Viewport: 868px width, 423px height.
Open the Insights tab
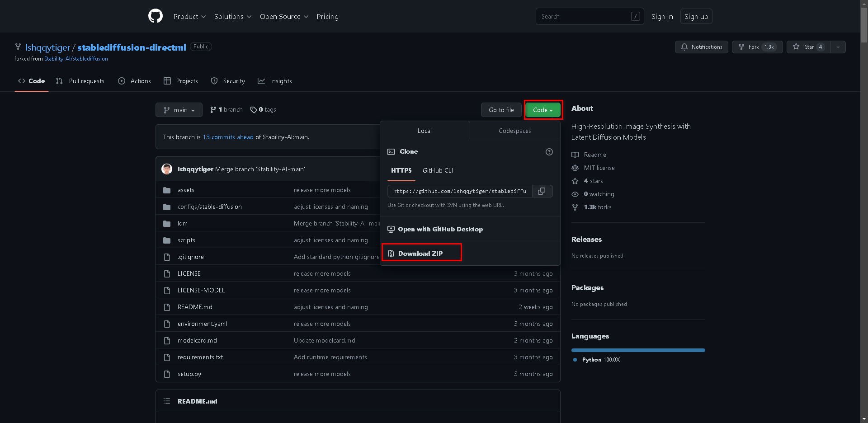coord(275,81)
